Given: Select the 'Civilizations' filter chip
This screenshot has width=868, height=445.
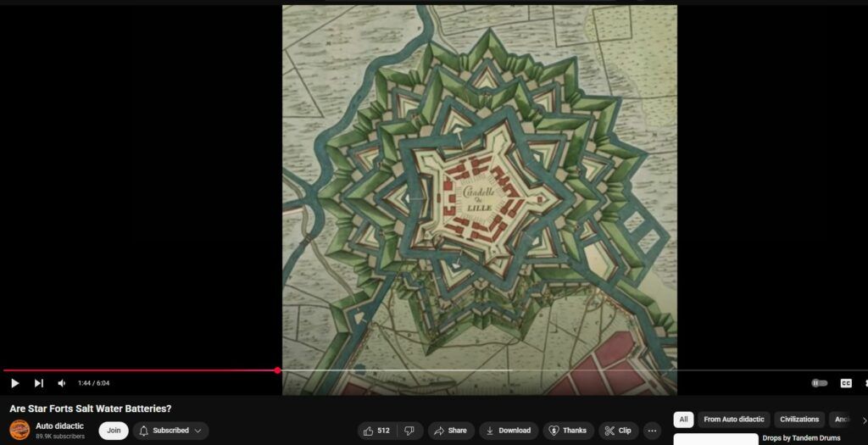Looking at the screenshot, I should (x=799, y=420).
